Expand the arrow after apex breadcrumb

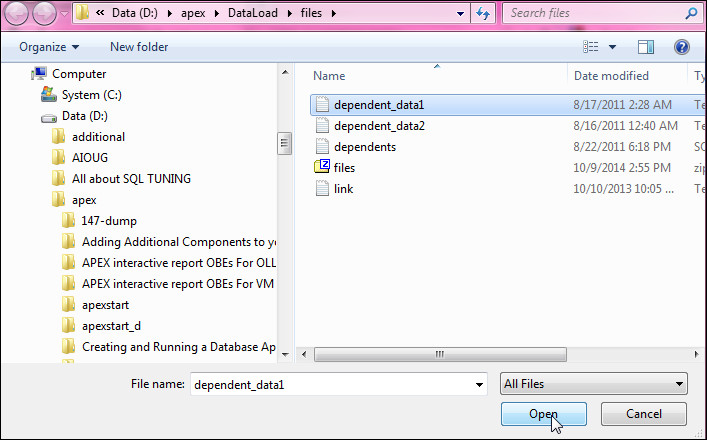tap(217, 14)
